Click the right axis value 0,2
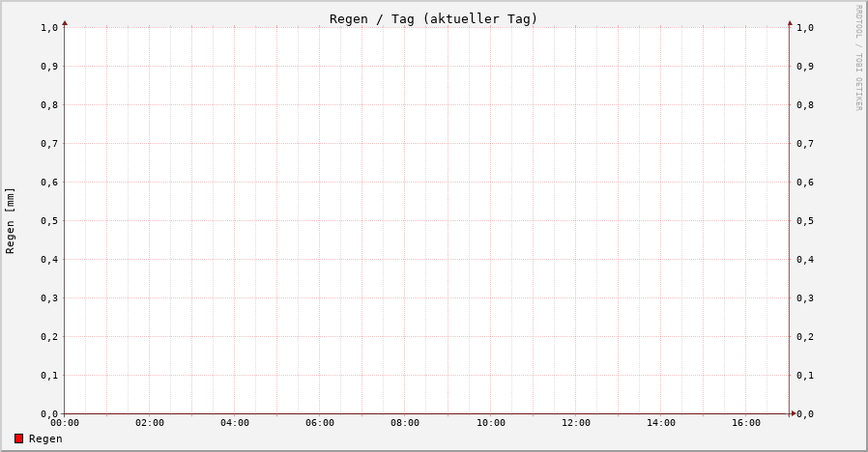 click(x=805, y=337)
